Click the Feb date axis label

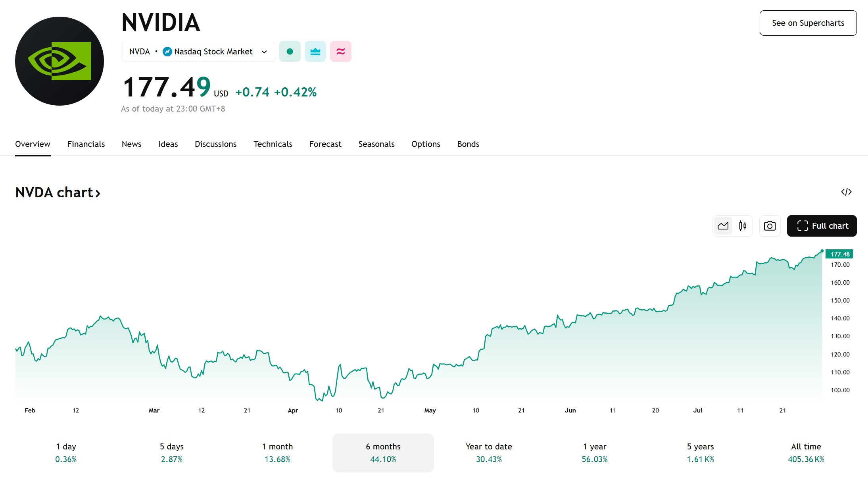pos(30,411)
